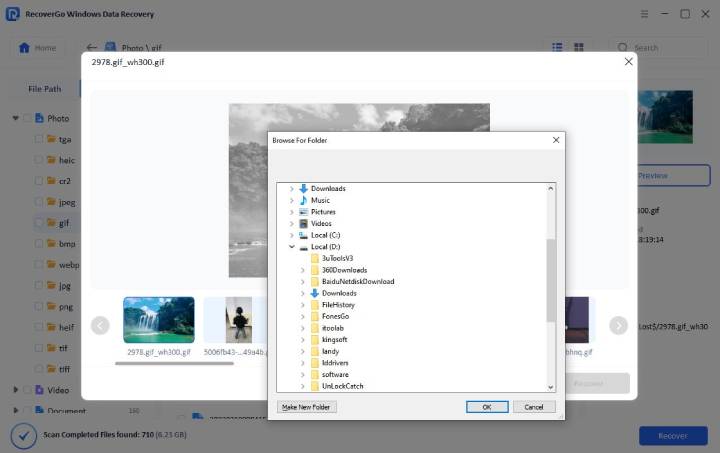Image resolution: width=720 pixels, height=453 pixels.
Task: Expand the Music tree node
Action: (x=292, y=200)
